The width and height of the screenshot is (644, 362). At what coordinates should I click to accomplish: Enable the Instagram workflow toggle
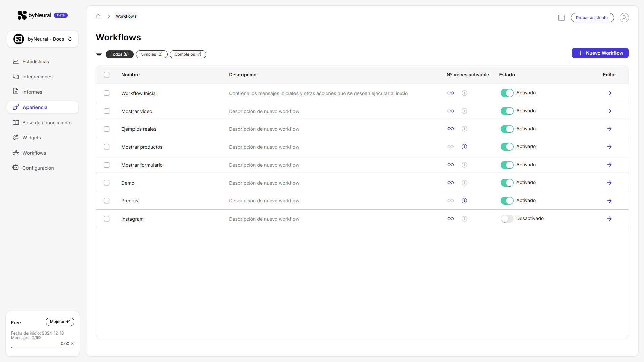click(x=507, y=218)
